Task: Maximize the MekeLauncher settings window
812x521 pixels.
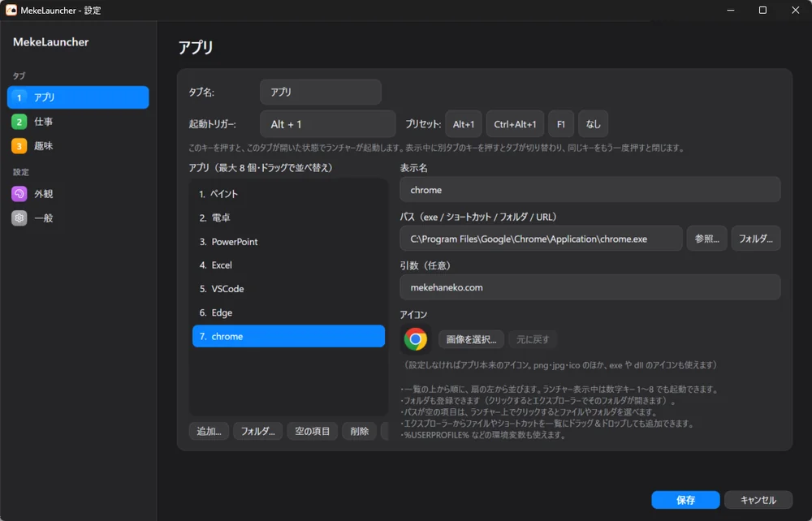Action: coord(762,10)
